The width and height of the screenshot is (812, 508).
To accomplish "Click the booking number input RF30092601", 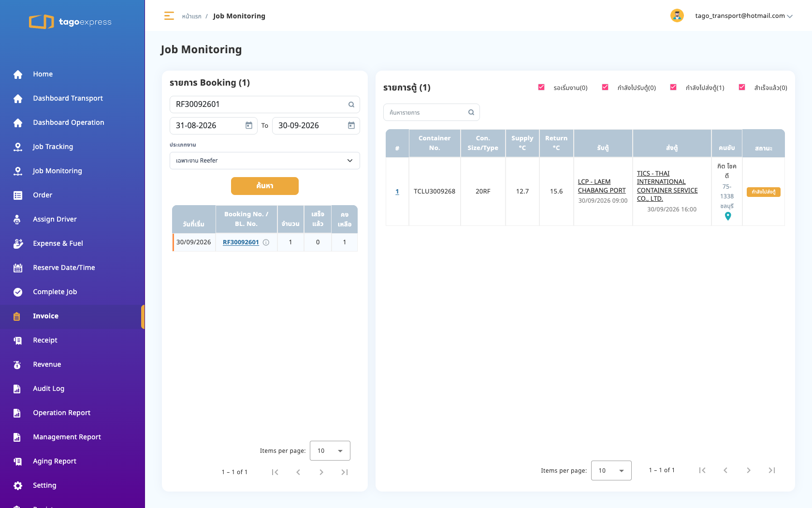I will [x=265, y=105].
